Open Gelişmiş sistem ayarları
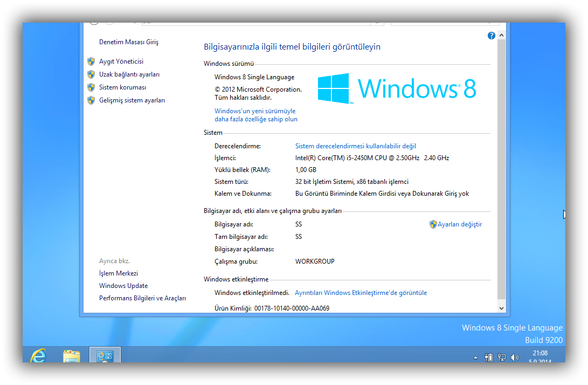The width and height of the screenshot is (588, 385). tap(132, 100)
